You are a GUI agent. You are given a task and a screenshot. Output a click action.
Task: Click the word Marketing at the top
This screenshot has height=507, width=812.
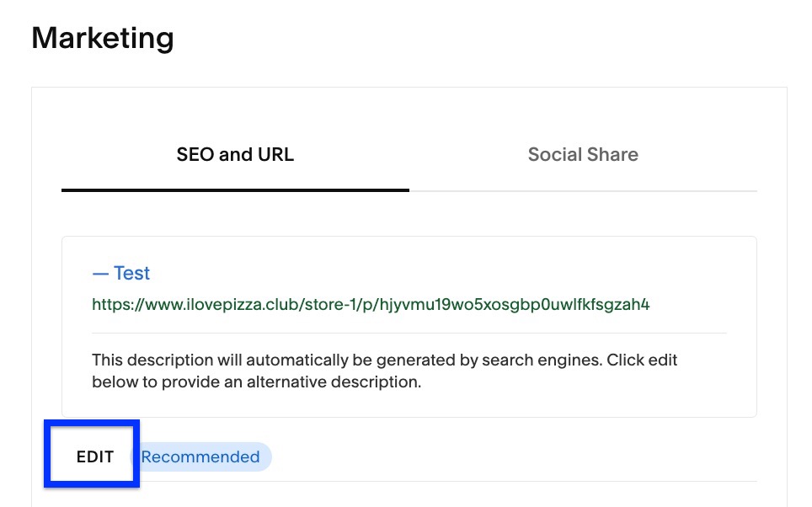(102, 37)
